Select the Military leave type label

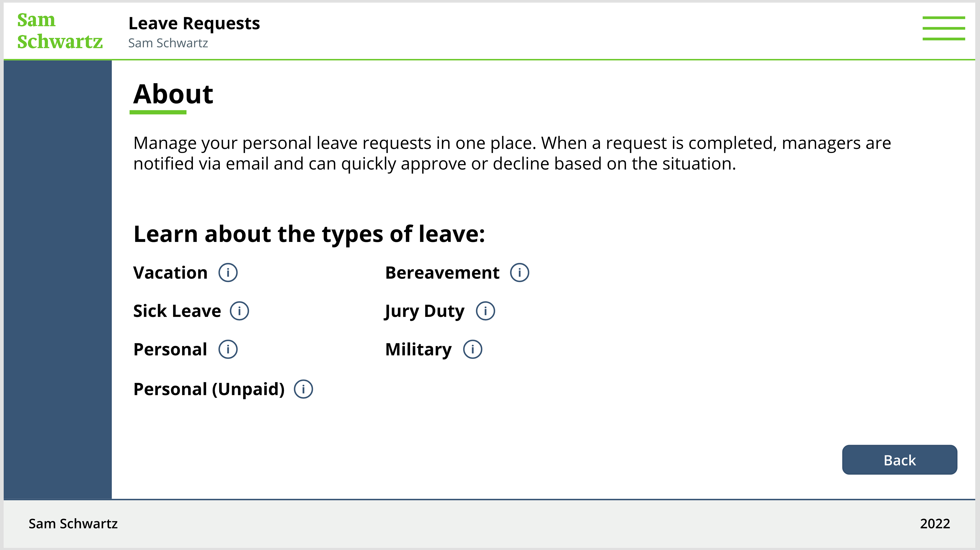coord(419,350)
